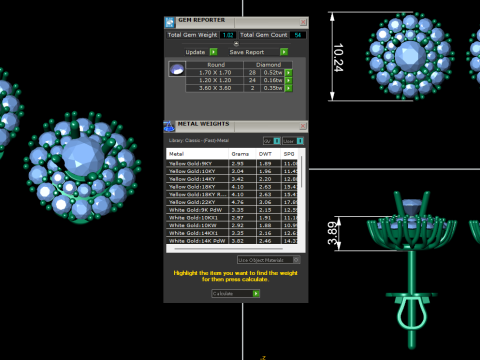Viewport: 480px width, 360px height.
Task: Select the Yellow Gold:22KY row
Action: click(x=232, y=202)
